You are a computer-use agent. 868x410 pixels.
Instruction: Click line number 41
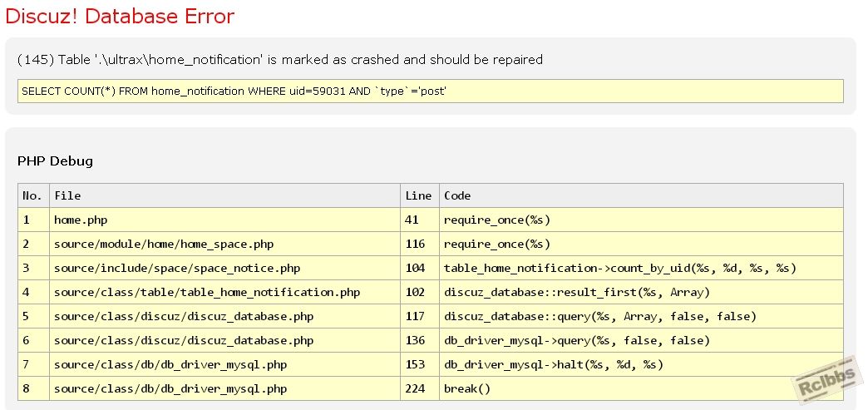pyautogui.click(x=420, y=220)
